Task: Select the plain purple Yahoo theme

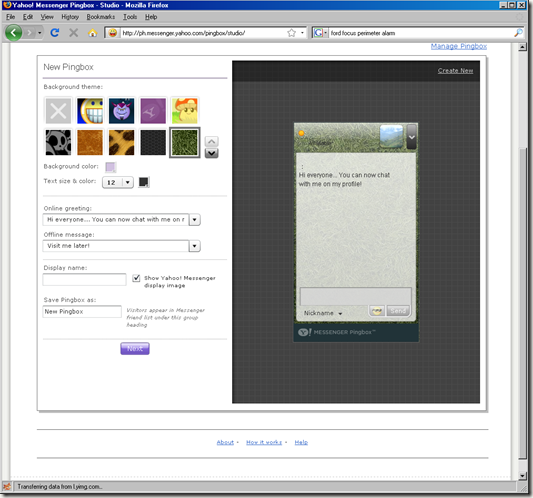Action: (x=153, y=111)
